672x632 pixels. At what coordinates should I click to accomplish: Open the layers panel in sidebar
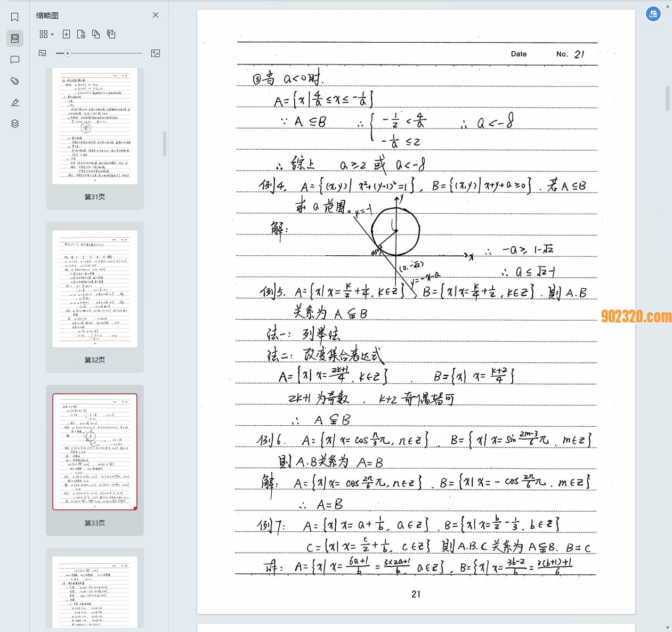tap(15, 124)
